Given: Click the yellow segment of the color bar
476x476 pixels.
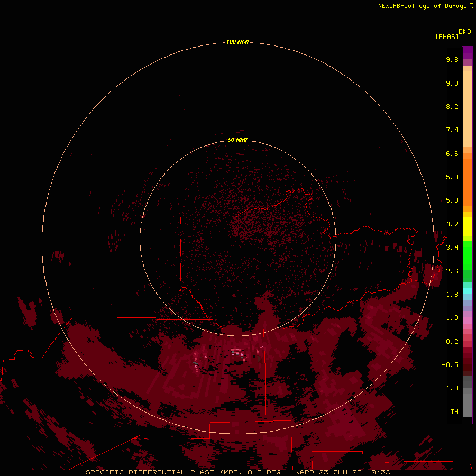Looking at the screenshot, I should coord(467,226).
